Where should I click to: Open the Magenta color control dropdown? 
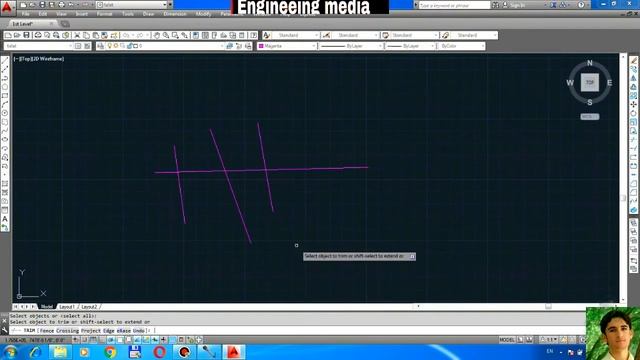(287, 46)
